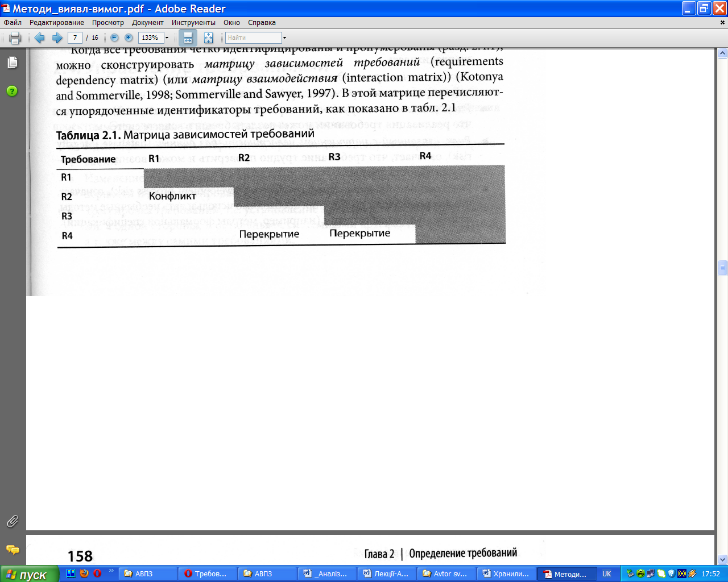Launch Firefox from the quick launch bar
728x582 pixels.
84,573
